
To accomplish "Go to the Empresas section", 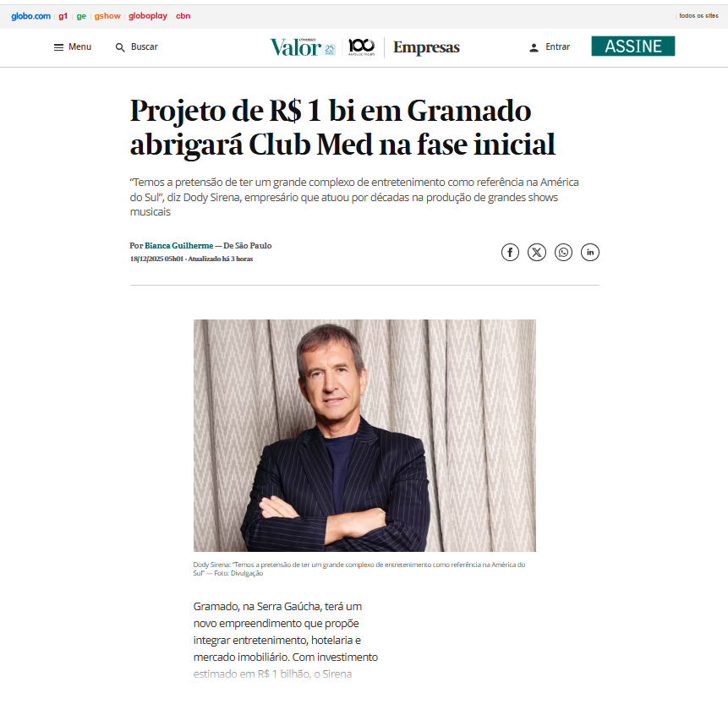I will pos(426,47).
